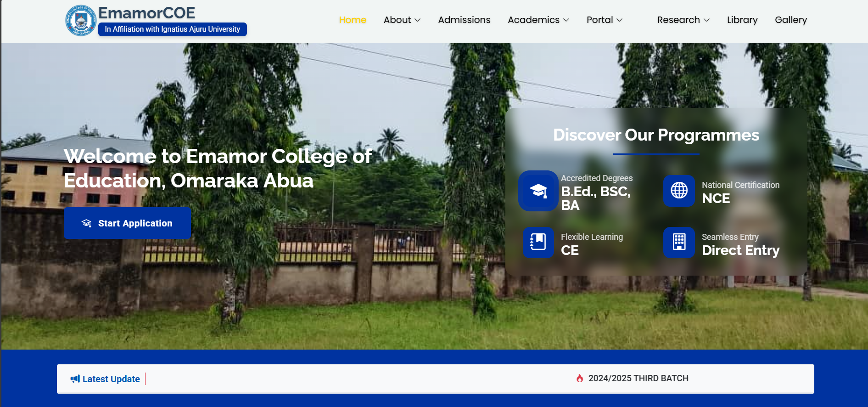The width and height of the screenshot is (868, 407).
Task: Click the EmamorCOE site title
Action: (x=146, y=13)
